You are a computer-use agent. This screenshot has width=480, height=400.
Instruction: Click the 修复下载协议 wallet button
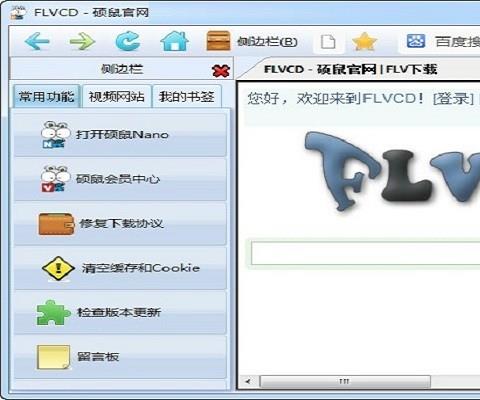coord(120,224)
